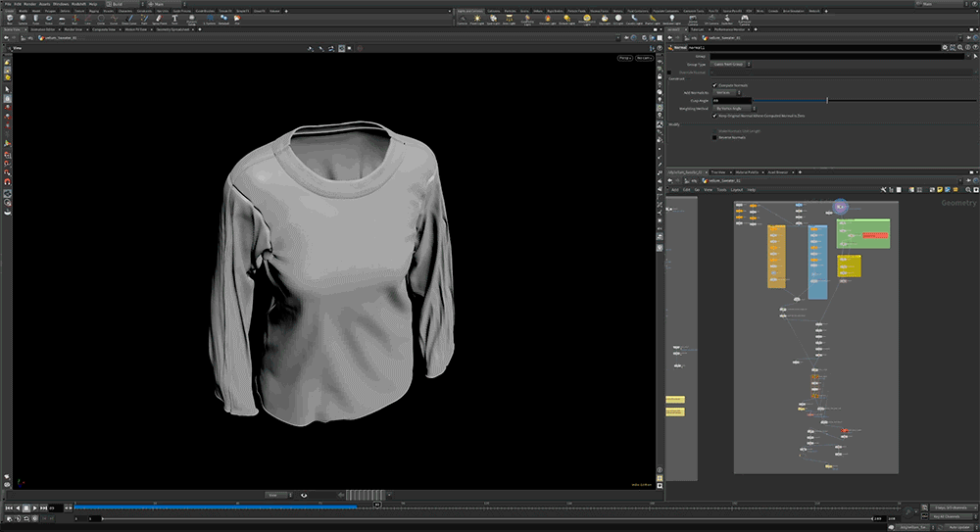Enable the Reverse Normals checkbox
The image size is (980, 532).
pyautogui.click(x=714, y=137)
